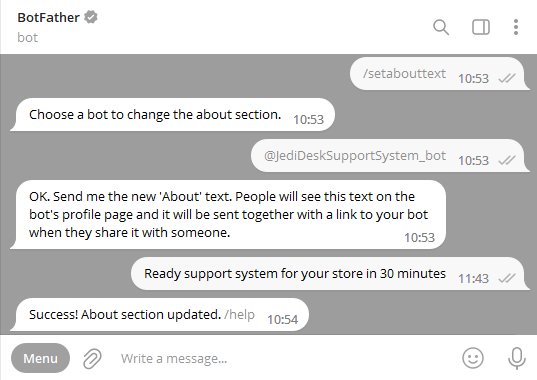Select the 'Ready support system' message bubble
Viewport: 537px width, 380px height.
[328, 274]
